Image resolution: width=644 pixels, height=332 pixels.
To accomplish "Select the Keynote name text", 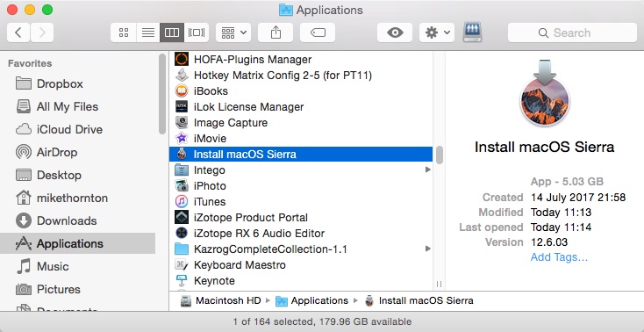I will pos(214,280).
